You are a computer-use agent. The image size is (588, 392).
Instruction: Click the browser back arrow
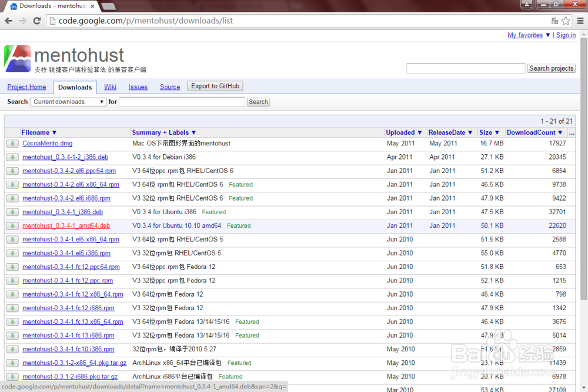[x=8, y=19]
